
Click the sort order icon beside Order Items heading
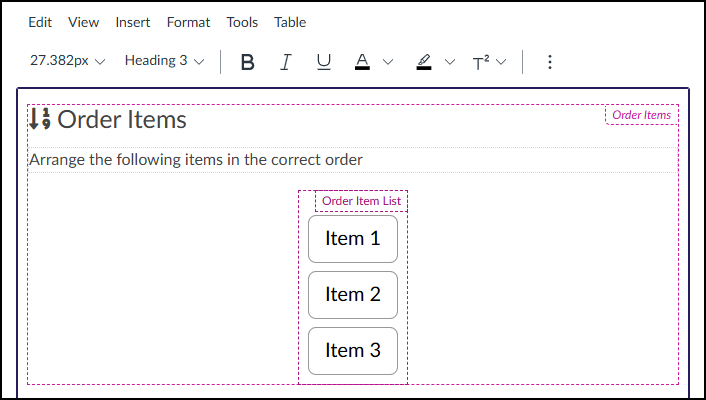[40, 118]
